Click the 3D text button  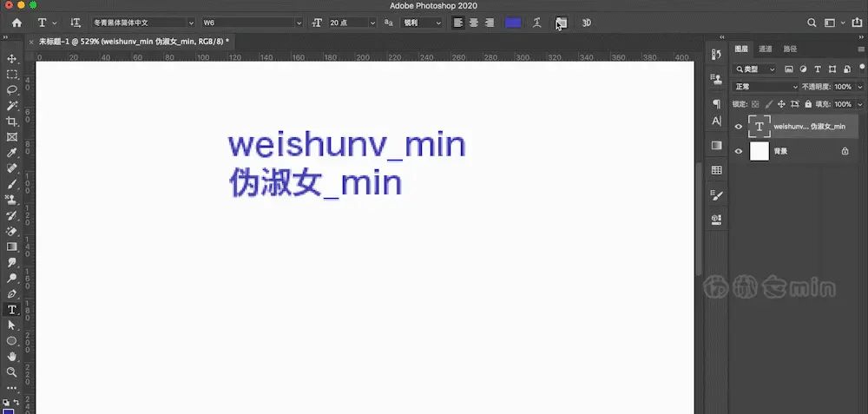tap(586, 23)
